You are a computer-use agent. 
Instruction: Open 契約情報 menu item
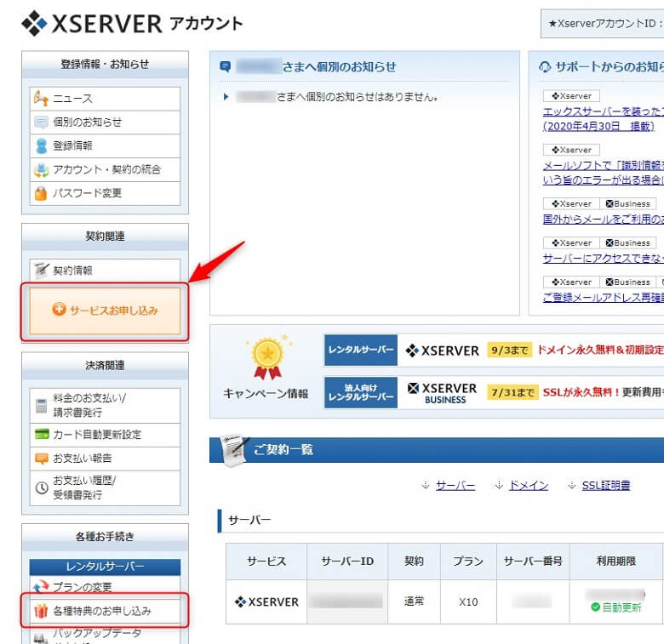pos(105,271)
